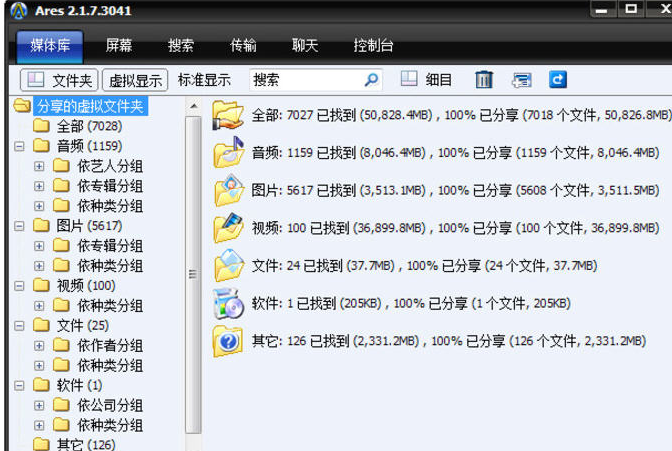Select 全部 (7028) in tree

[90, 126]
